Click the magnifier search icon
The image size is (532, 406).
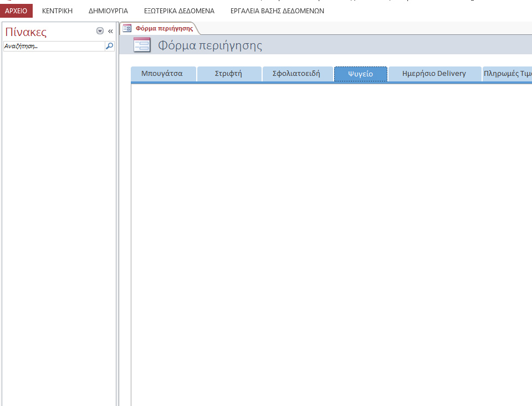point(109,46)
